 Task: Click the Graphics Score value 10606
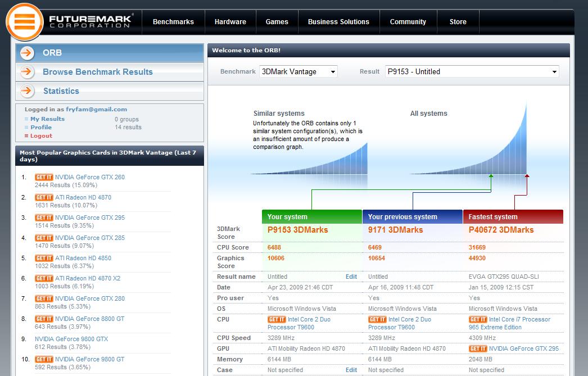(x=276, y=259)
